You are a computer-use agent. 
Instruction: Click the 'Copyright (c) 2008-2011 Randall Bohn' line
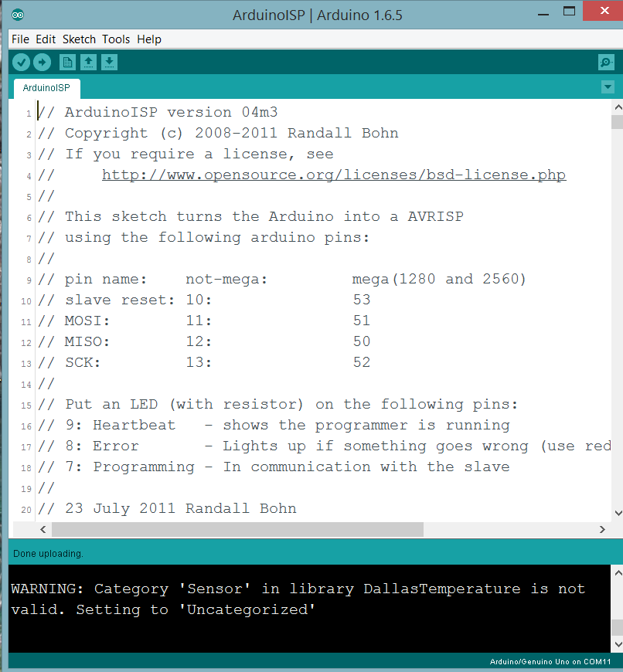pyautogui.click(x=218, y=134)
